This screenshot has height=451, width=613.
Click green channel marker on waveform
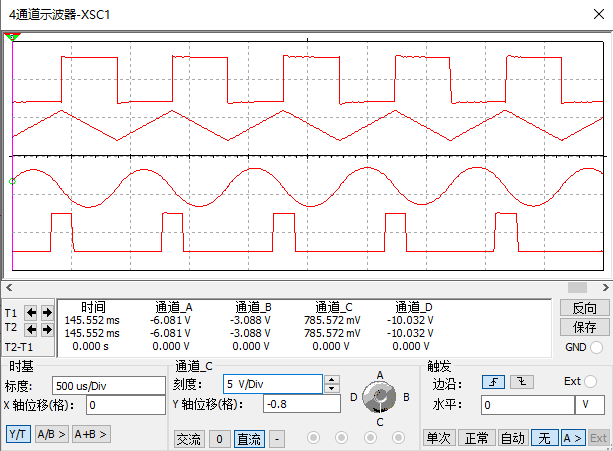(12, 181)
